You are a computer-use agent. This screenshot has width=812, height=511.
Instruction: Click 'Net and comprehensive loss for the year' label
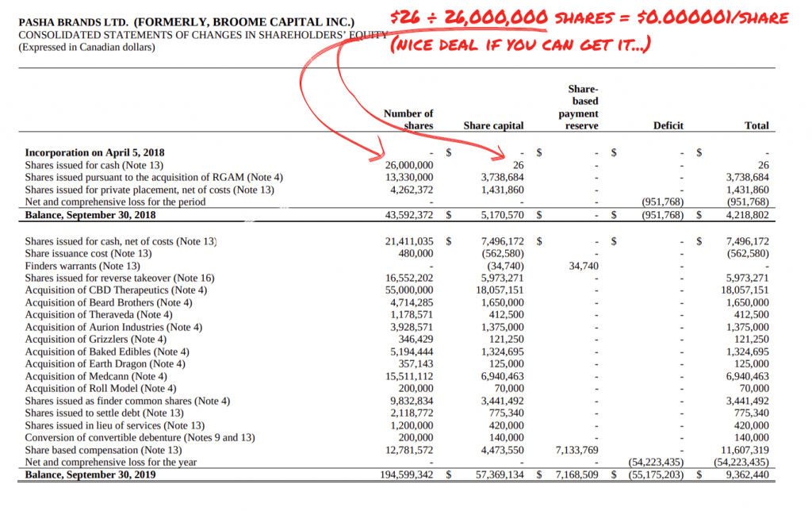click(111, 462)
